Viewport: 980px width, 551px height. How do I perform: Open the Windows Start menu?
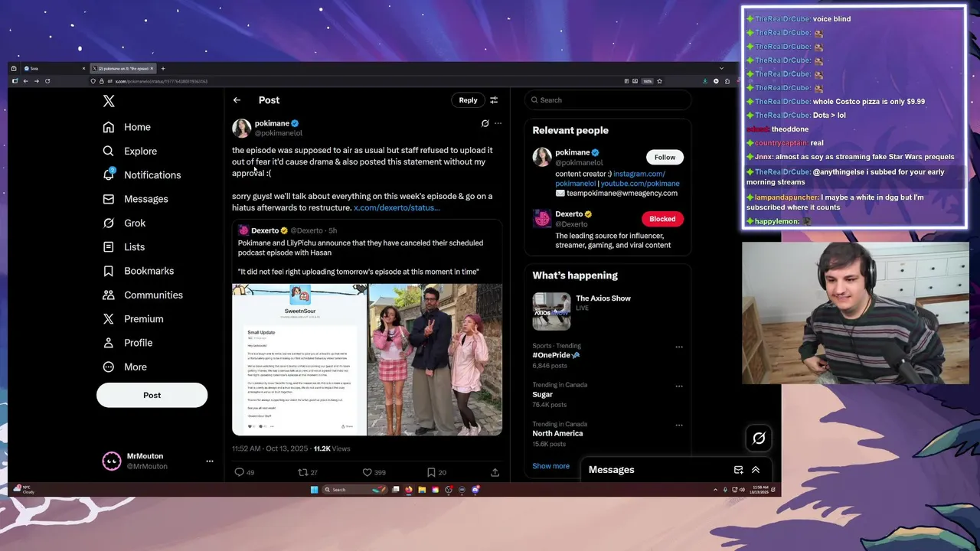(314, 490)
